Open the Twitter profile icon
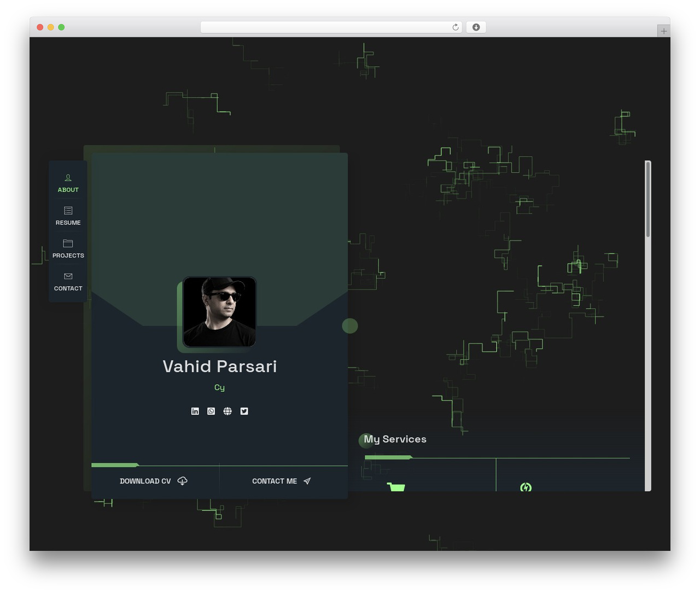 tap(244, 411)
